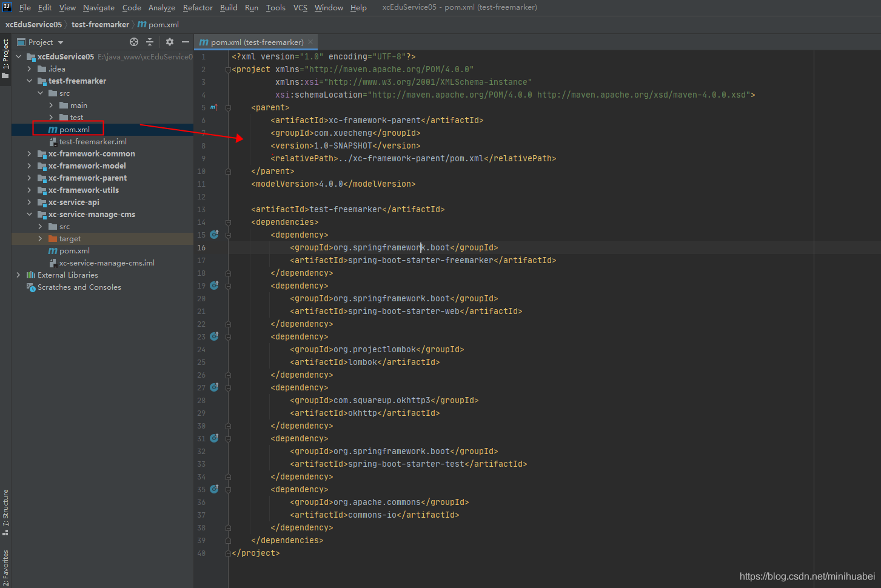Click the dependency gutter icon on line 31
The height and width of the screenshot is (588, 881).
coord(214,438)
